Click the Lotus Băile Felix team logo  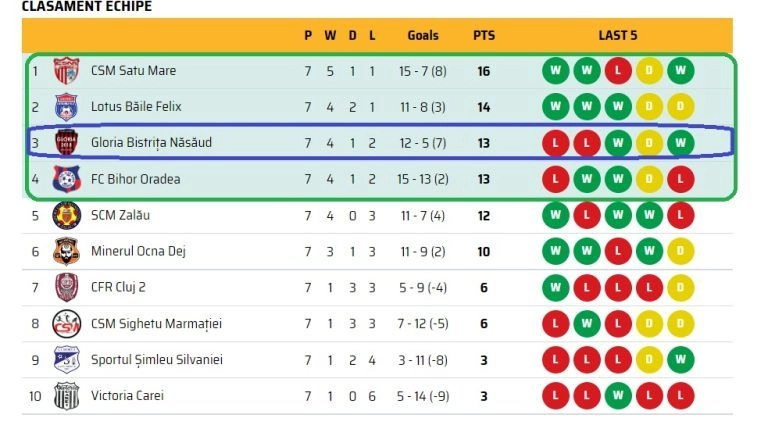tap(66, 107)
